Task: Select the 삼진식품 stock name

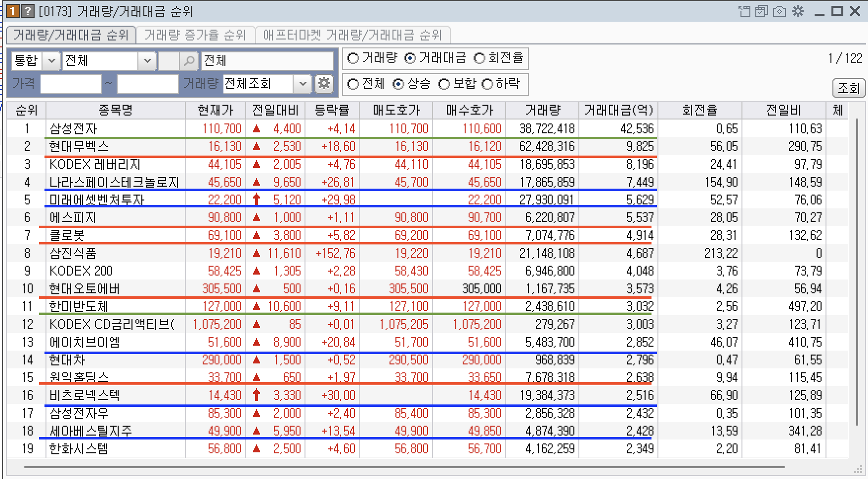Action: coord(73,253)
